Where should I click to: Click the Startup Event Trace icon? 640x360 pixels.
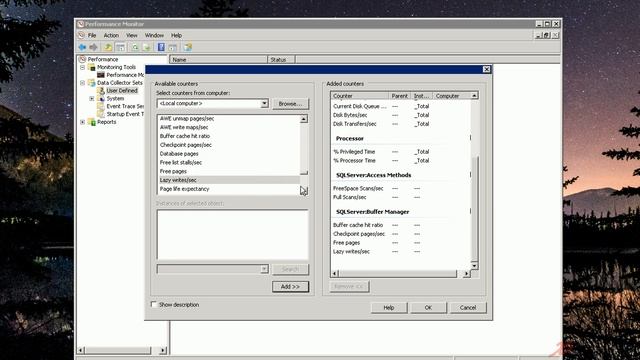point(101,114)
